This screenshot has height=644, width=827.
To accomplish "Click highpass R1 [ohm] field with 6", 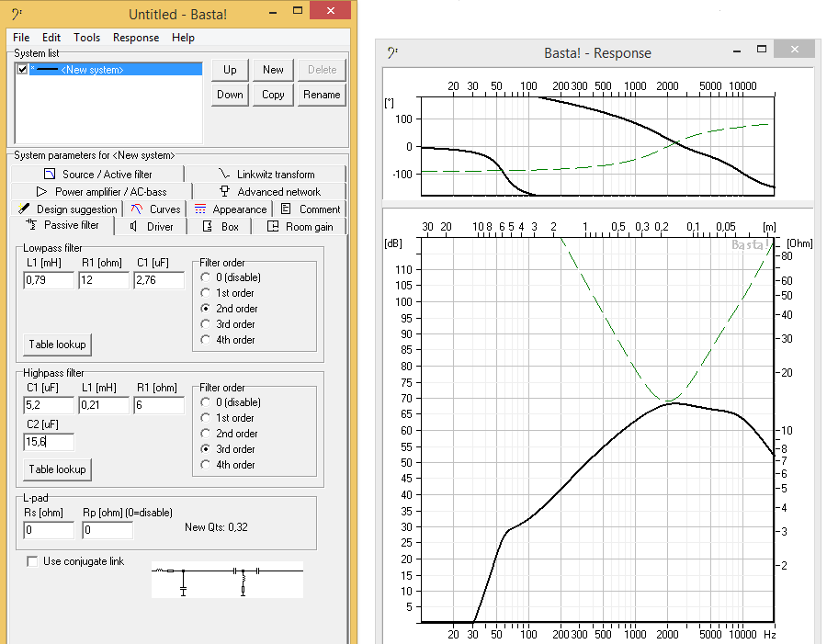I will [x=159, y=405].
